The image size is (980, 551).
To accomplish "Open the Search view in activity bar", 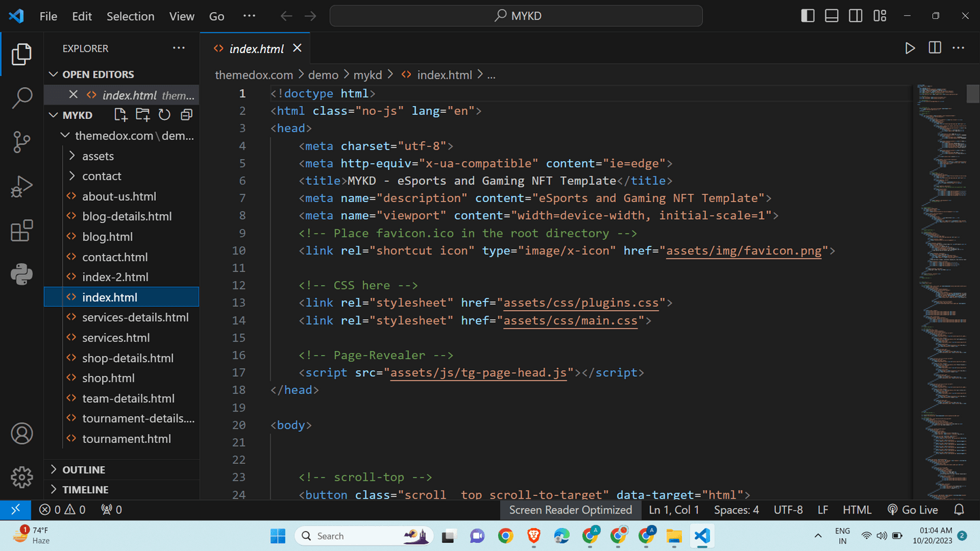I will tap(22, 98).
